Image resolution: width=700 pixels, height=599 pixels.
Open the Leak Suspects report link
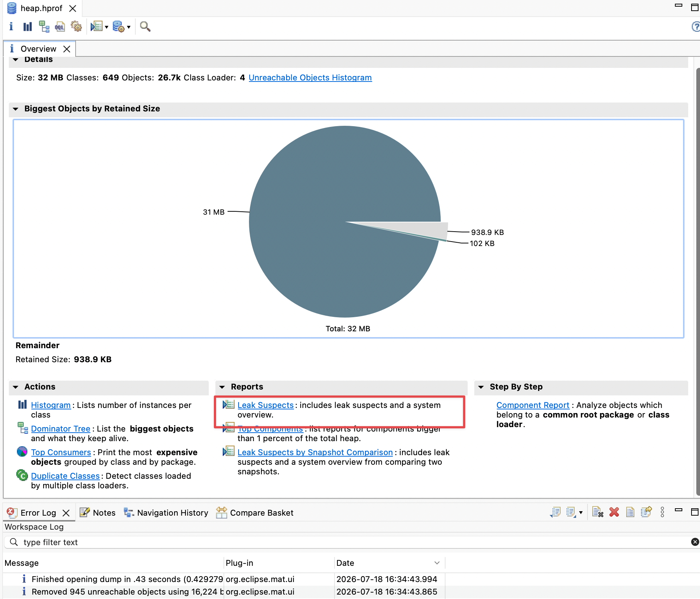(x=266, y=405)
